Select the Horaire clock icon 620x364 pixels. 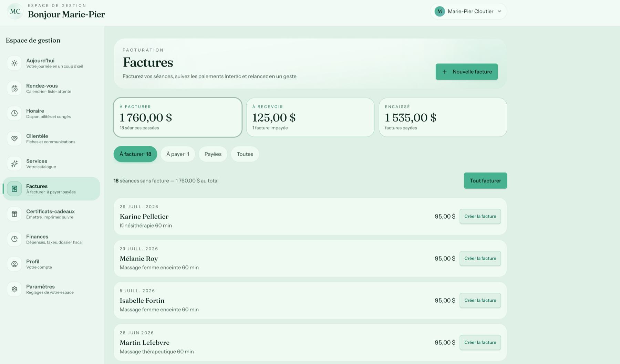(x=14, y=113)
